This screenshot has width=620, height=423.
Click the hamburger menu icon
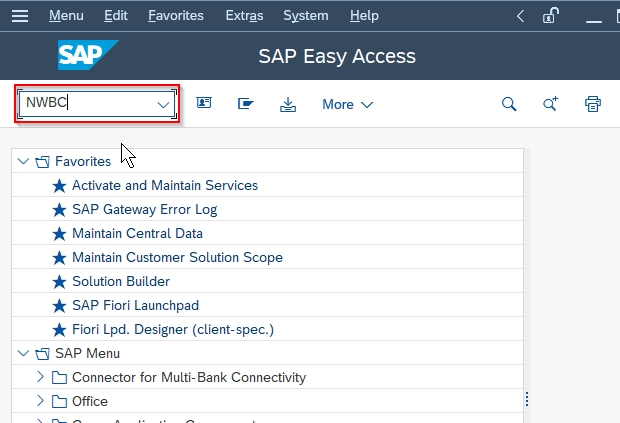point(21,16)
